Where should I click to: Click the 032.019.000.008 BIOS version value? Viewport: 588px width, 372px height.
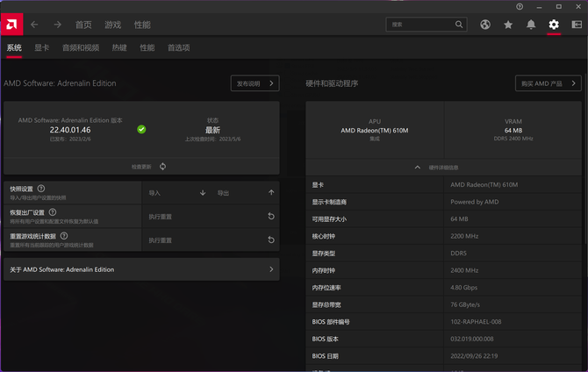472,339
